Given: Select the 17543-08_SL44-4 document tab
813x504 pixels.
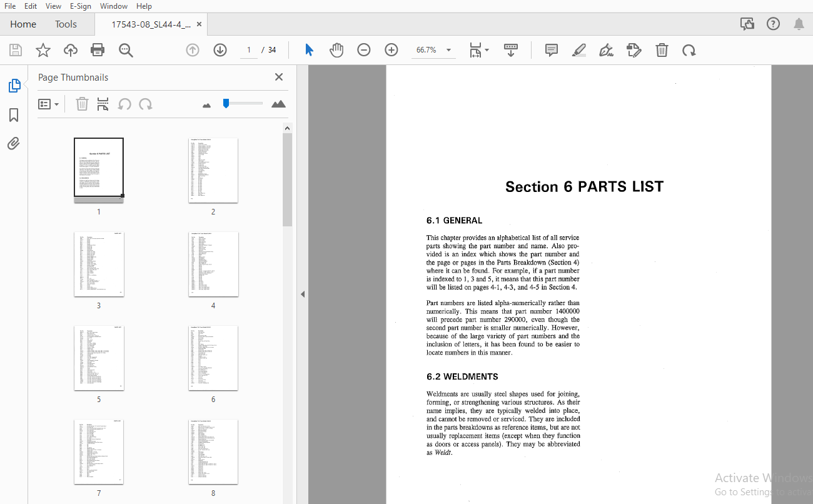Looking at the screenshot, I should click(x=151, y=24).
